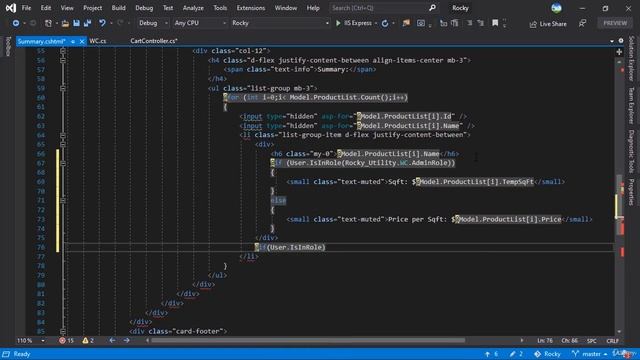This screenshot has height=360, width=640.
Task: Save the current file with Save icon
Action: pos(76,23)
